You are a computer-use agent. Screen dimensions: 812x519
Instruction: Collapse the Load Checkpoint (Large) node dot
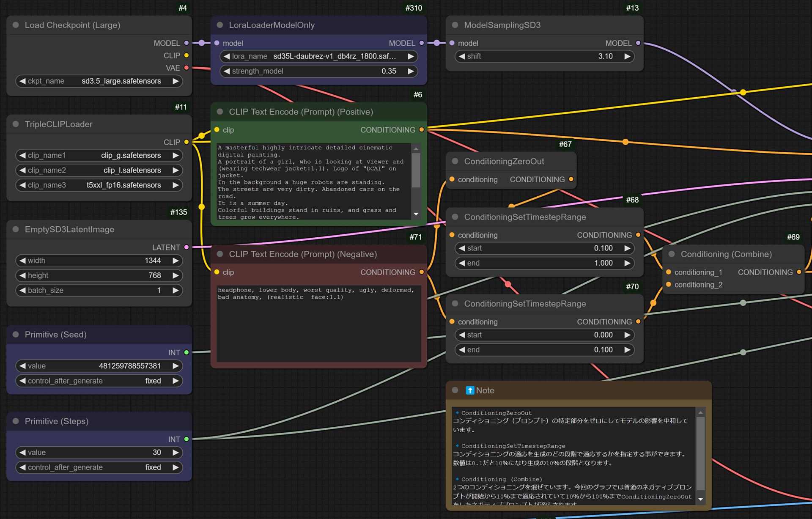pyautogui.click(x=16, y=25)
